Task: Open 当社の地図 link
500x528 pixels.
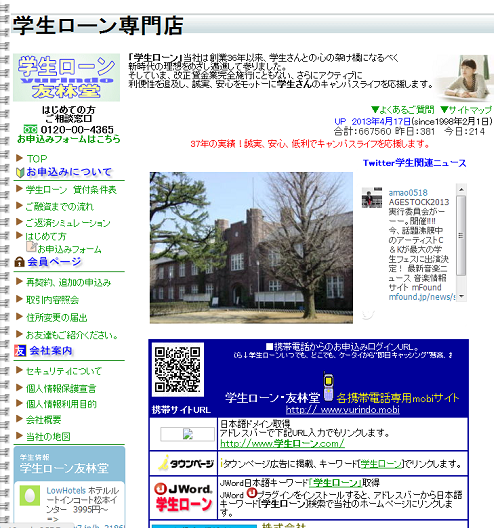Action: tap(48, 437)
